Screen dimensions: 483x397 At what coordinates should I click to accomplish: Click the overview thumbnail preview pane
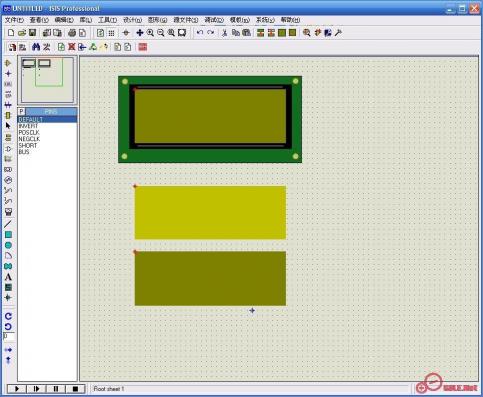47,80
